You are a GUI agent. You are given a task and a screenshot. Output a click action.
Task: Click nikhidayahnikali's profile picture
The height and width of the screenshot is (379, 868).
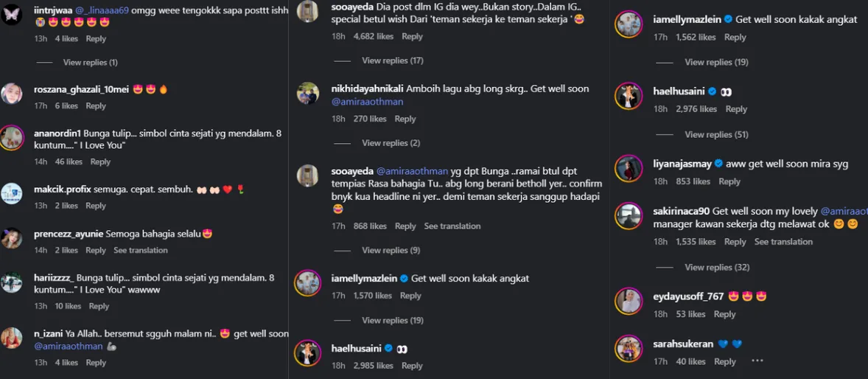[x=307, y=94]
